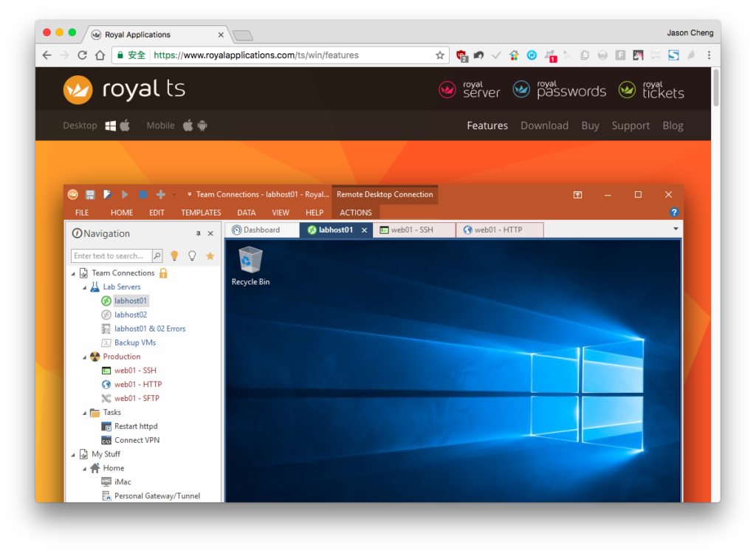Open the royal tickets product icon

[627, 89]
